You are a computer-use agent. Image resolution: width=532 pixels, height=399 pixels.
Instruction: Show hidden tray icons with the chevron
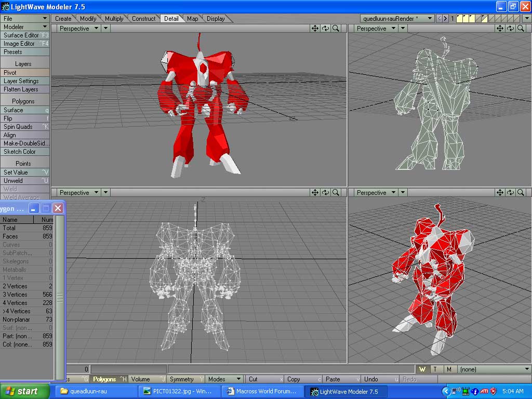446,392
